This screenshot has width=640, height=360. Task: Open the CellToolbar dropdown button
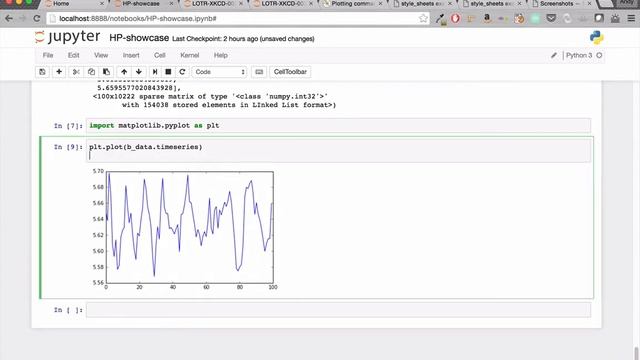290,72
